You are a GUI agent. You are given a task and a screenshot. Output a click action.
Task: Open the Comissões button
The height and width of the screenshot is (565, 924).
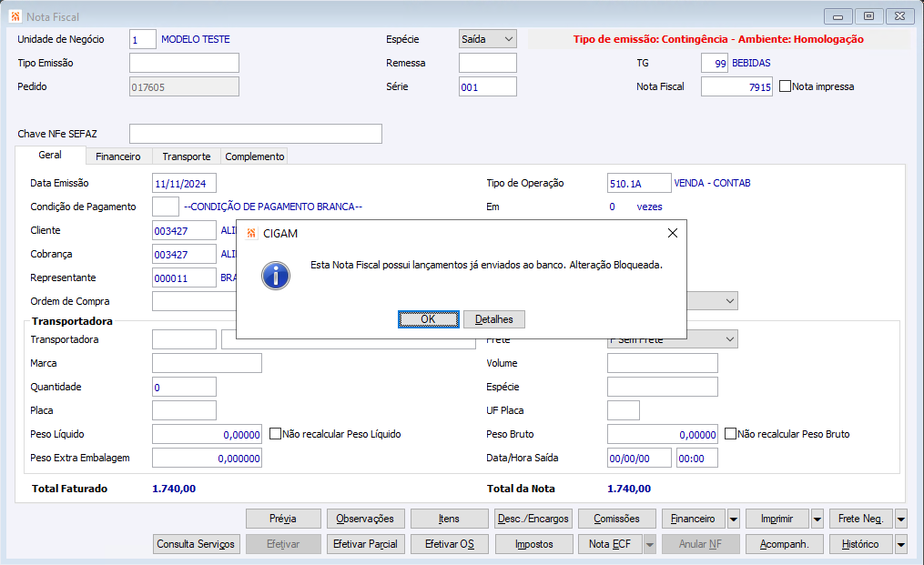pyautogui.click(x=617, y=519)
